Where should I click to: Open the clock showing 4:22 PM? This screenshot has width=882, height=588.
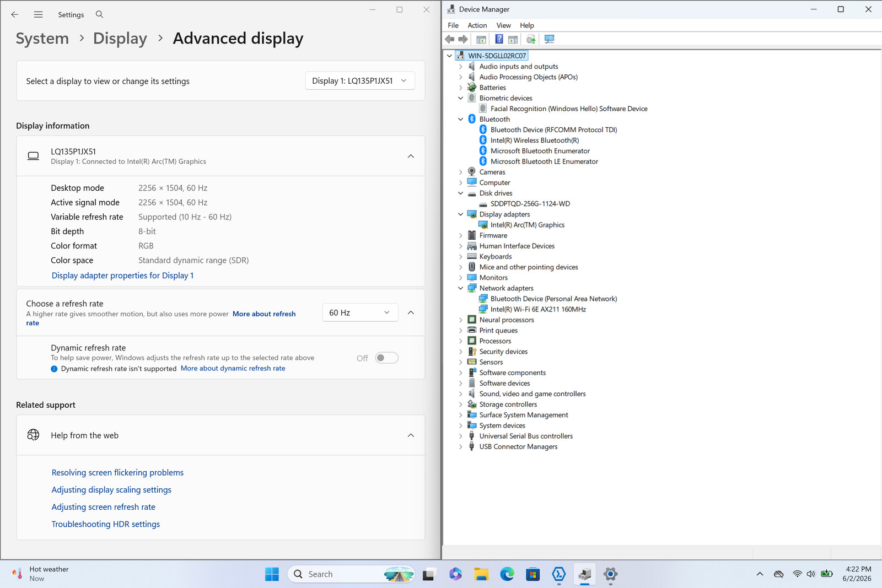pyautogui.click(x=857, y=574)
